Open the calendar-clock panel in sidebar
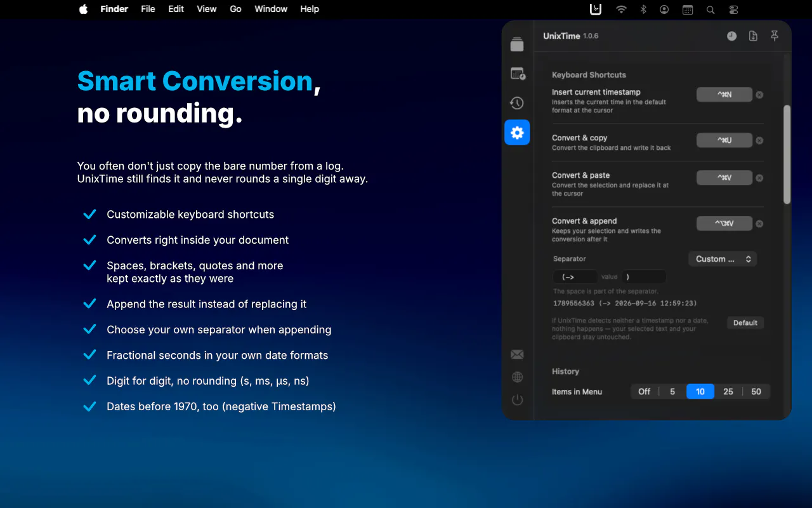 click(518, 74)
